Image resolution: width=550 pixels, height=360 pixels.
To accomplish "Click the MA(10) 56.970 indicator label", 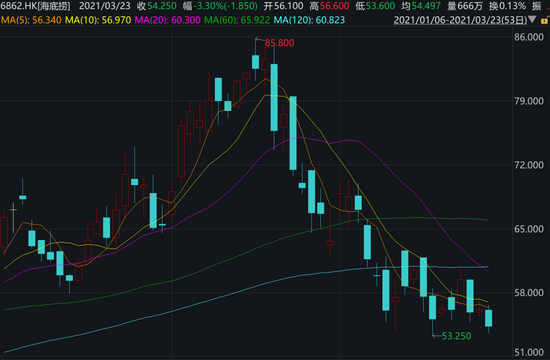I will (x=98, y=20).
